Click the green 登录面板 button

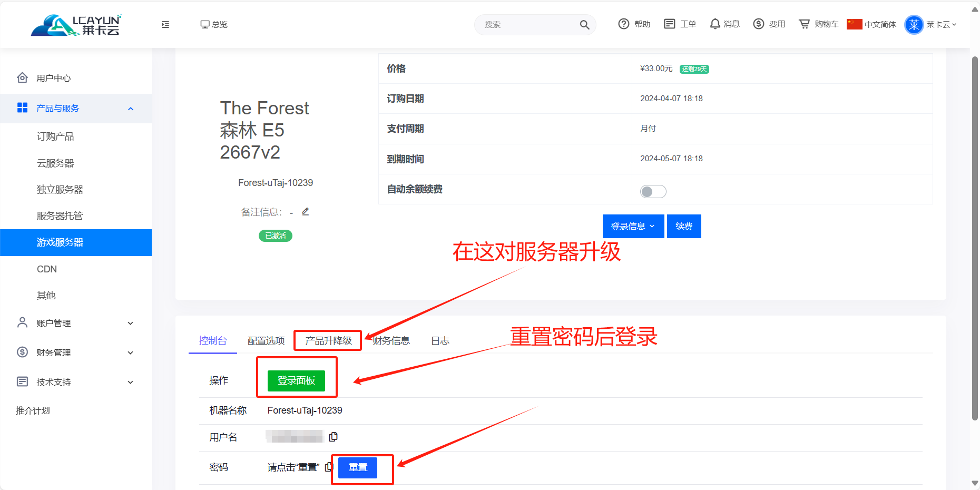point(296,380)
